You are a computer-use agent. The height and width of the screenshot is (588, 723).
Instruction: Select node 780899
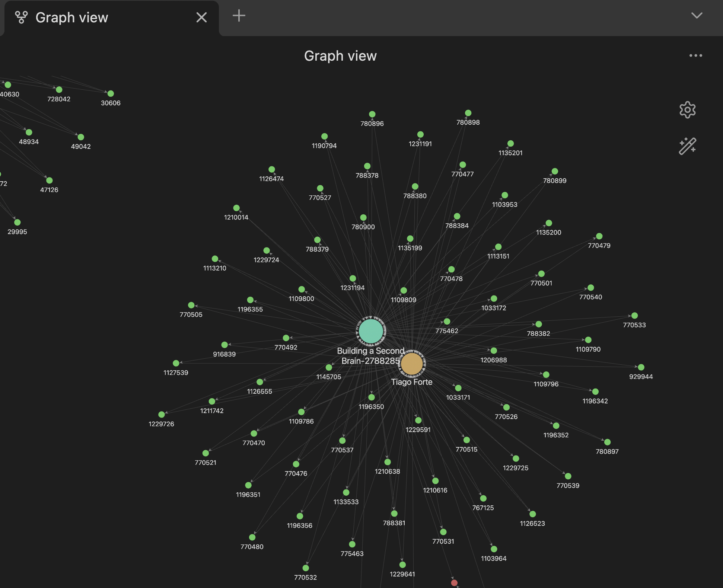(555, 171)
